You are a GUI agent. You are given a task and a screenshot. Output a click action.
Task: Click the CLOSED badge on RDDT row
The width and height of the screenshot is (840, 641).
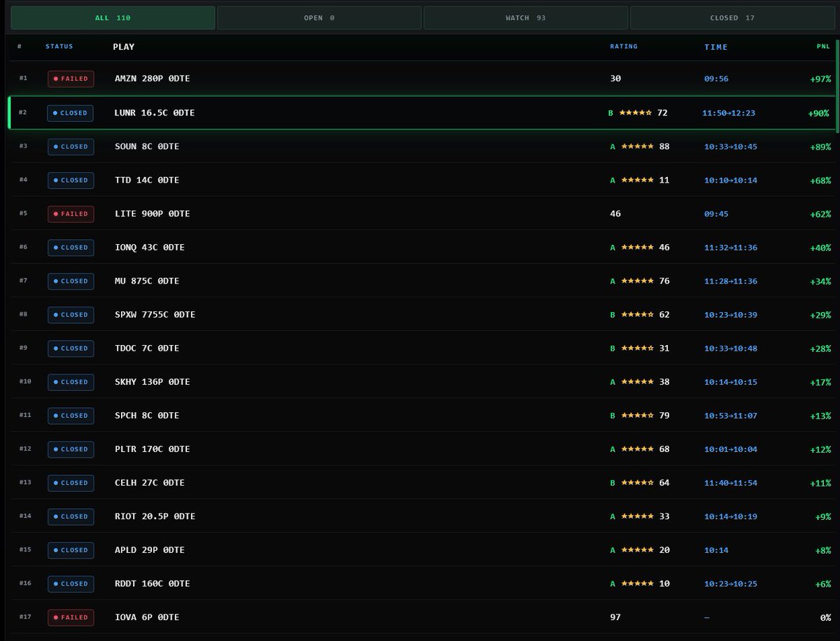[71, 583]
